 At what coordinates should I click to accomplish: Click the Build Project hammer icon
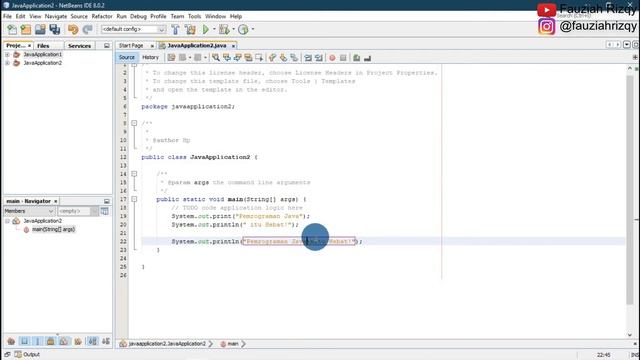pos(176,29)
